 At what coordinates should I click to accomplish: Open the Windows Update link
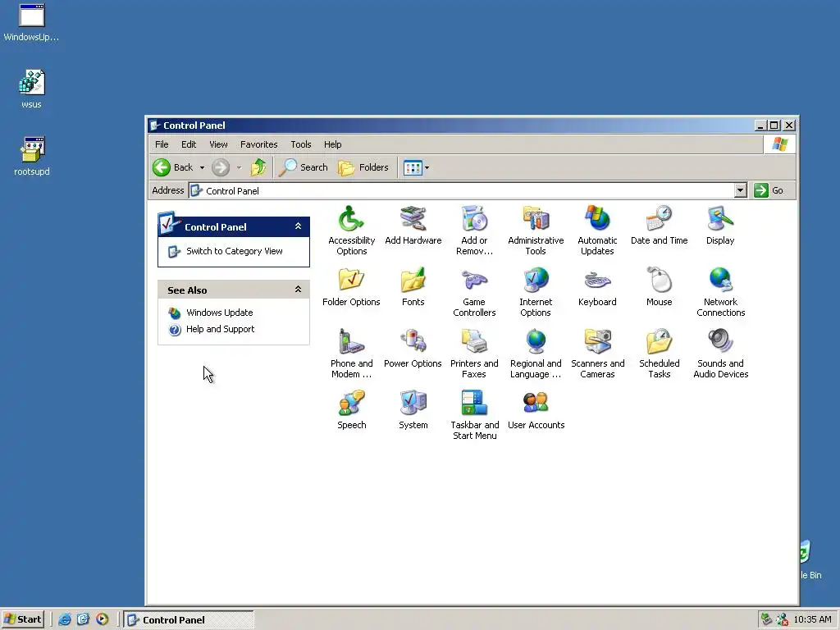click(x=220, y=313)
